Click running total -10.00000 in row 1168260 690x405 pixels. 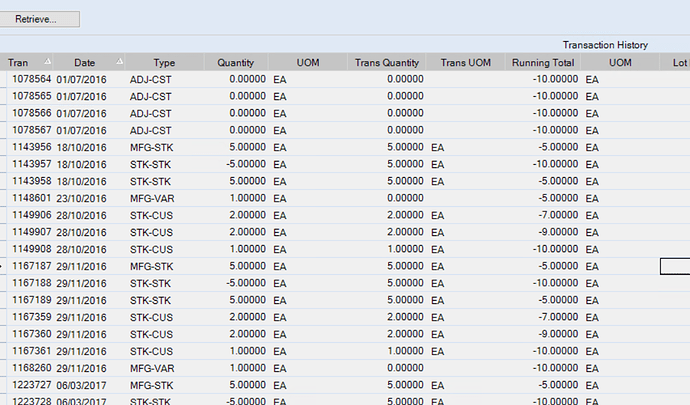555,368
